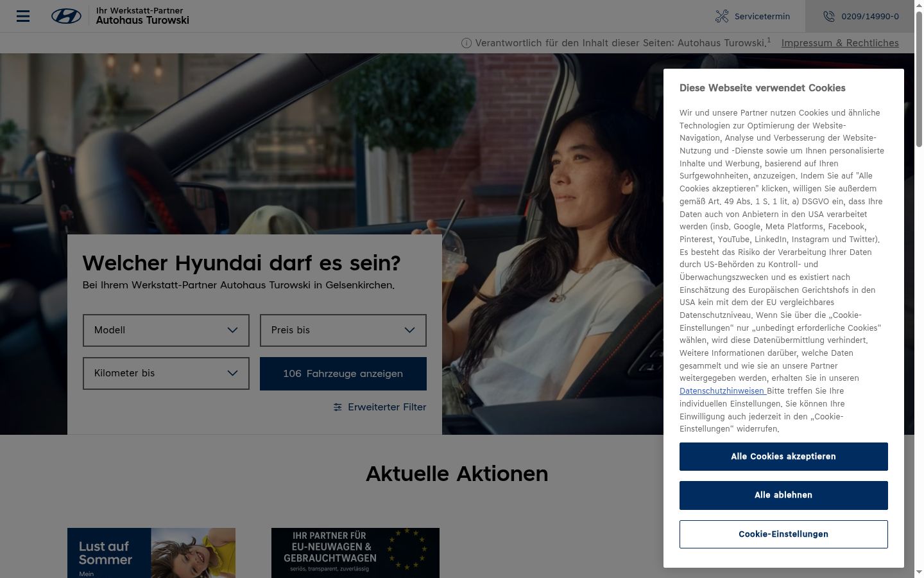The image size is (924, 578).
Task: Open the Datenschutzhinweisen link
Action: pyautogui.click(x=722, y=391)
